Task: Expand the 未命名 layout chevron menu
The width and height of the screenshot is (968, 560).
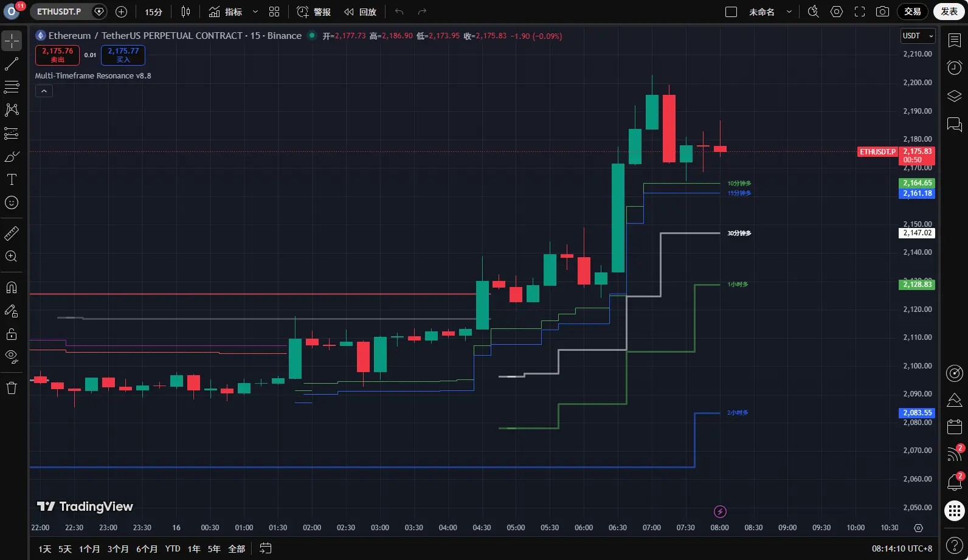Action: (x=789, y=12)
